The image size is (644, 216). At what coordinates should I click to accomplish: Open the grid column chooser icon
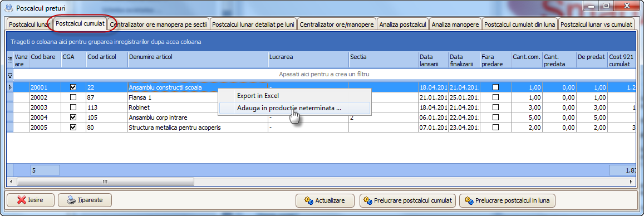coord(10,60)
